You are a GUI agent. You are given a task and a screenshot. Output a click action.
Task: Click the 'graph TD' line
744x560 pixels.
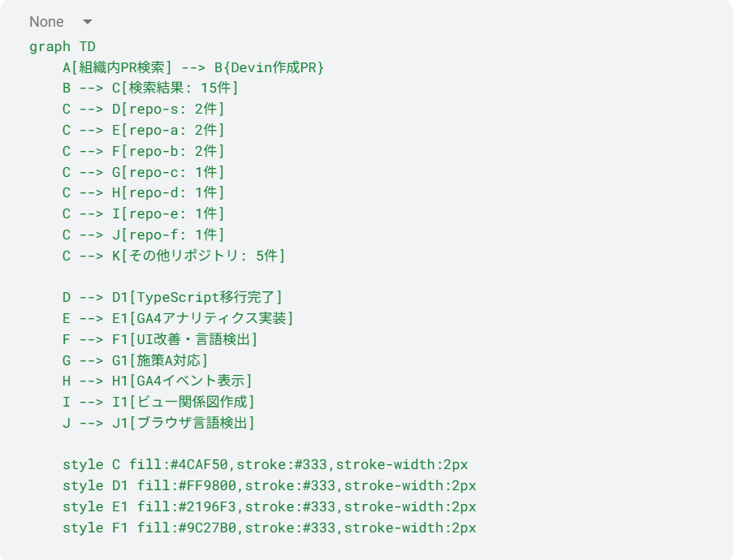click(63, 46)
